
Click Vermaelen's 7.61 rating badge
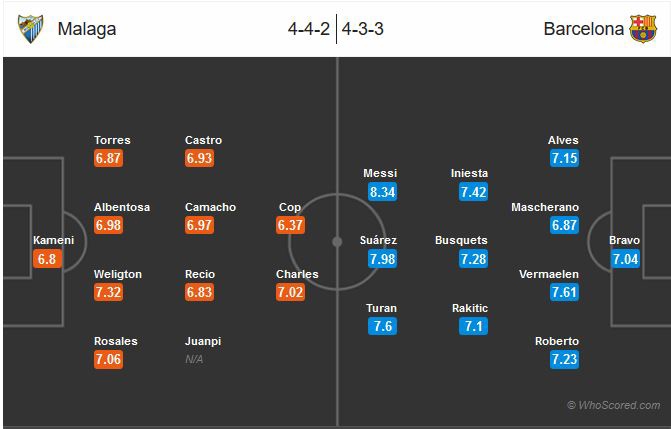pos(563,292)
